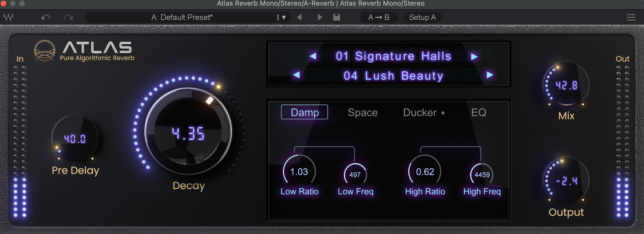This screenshot has height=234, width=644.
Task: Save the preset with the disk icon
Action: tap(336, 17)
